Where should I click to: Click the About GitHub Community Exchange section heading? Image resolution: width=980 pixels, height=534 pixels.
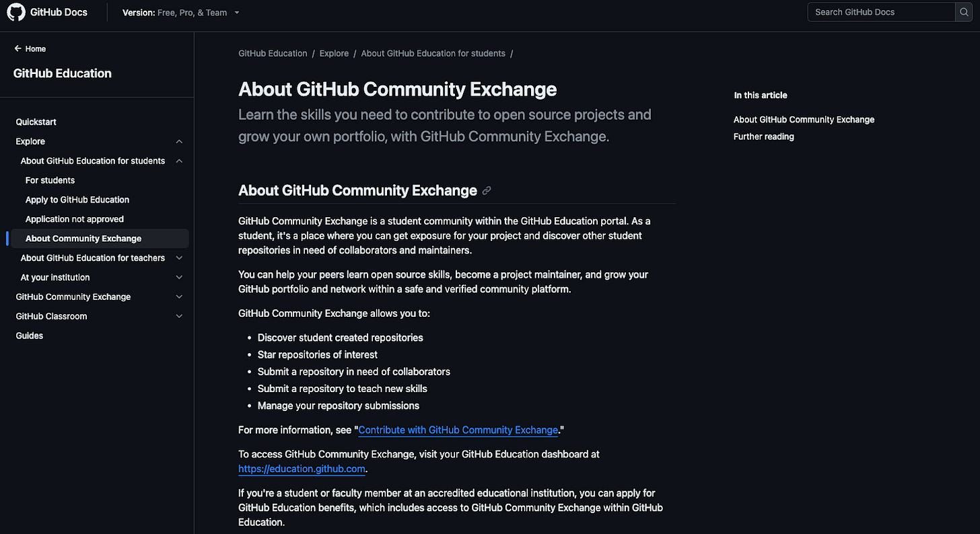(x=358, y=190)
